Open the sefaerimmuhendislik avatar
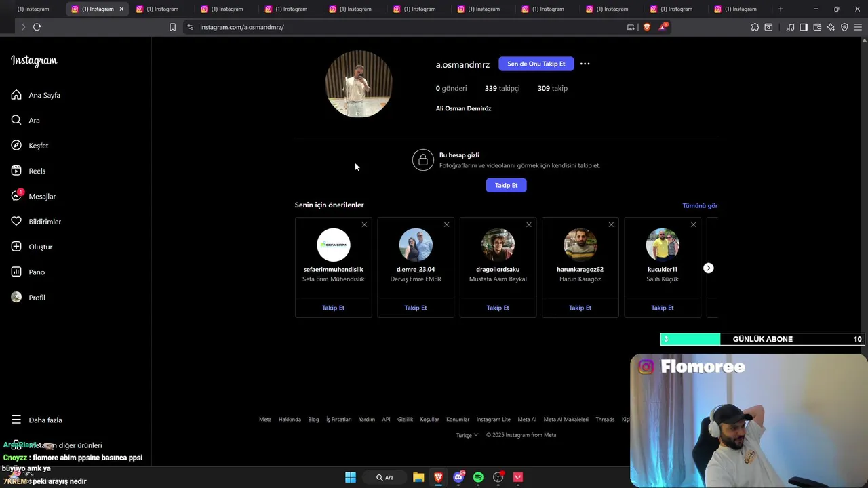 point(333,245)
